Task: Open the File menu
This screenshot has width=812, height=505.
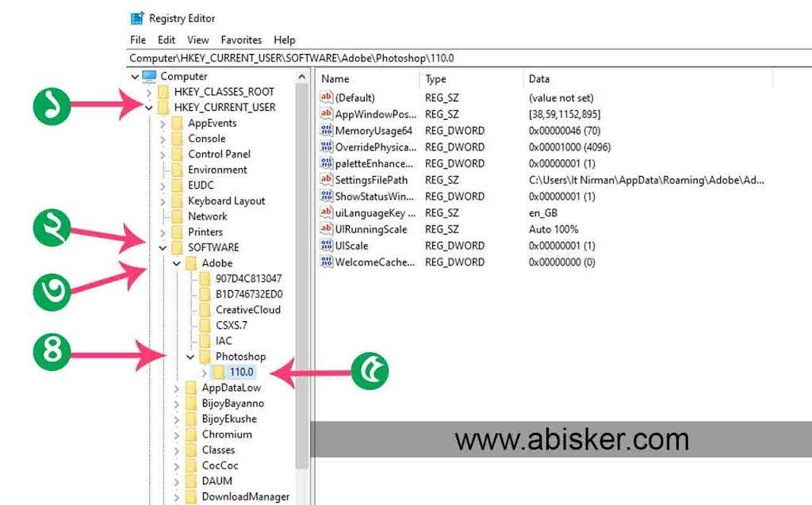Action: click(138, 40)
